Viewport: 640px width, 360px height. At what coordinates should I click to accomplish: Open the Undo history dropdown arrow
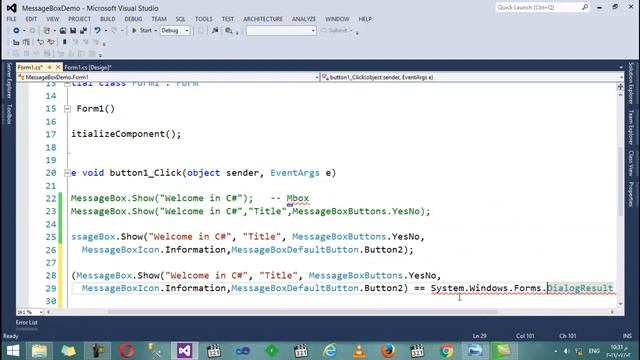click(106, 31)
